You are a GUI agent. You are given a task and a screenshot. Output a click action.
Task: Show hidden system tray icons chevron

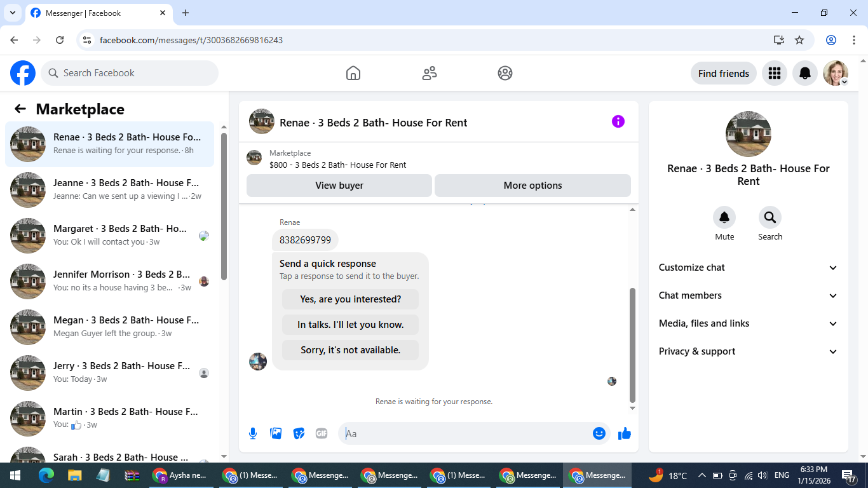[x=702, y=475]
